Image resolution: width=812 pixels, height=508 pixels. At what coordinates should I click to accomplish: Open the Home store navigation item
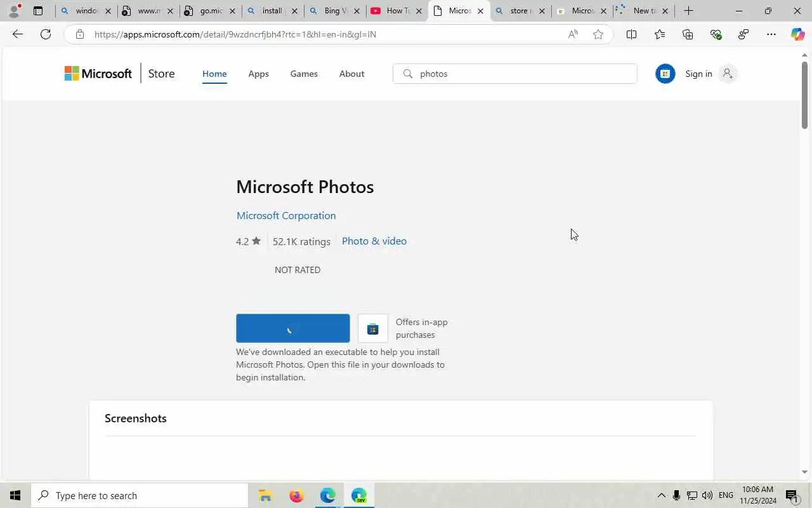[x=214, y=74]
